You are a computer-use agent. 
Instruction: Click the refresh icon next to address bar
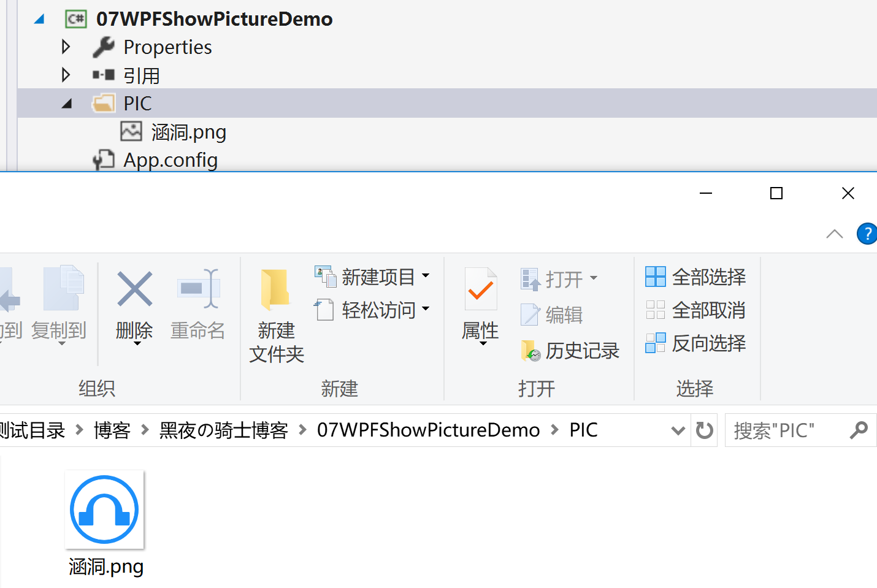[x=704, y=430]
